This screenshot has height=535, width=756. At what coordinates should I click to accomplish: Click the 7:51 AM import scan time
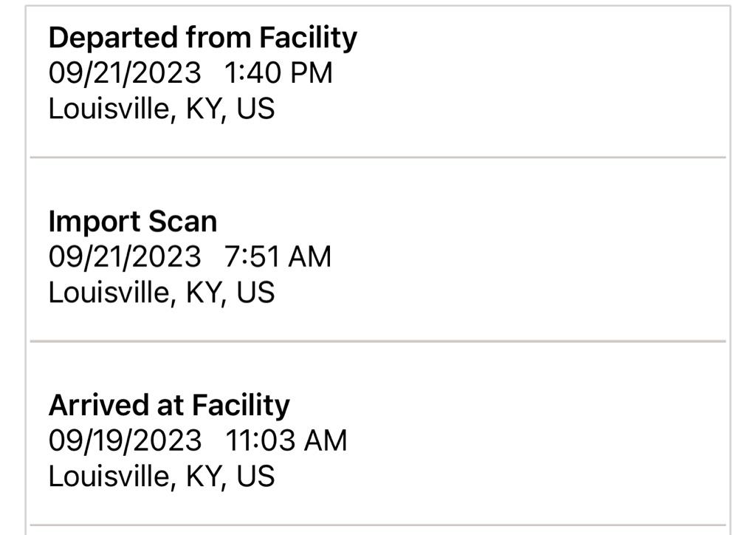pos(278,256)
